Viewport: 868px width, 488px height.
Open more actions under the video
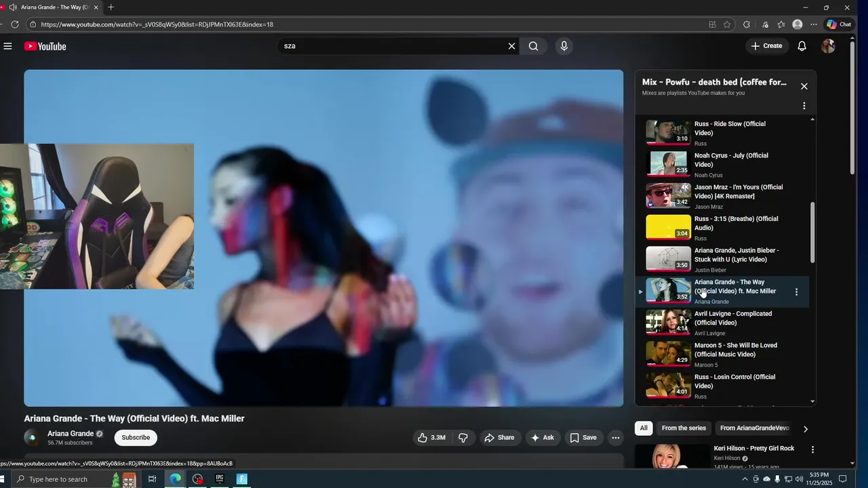(x=616, y=438)
